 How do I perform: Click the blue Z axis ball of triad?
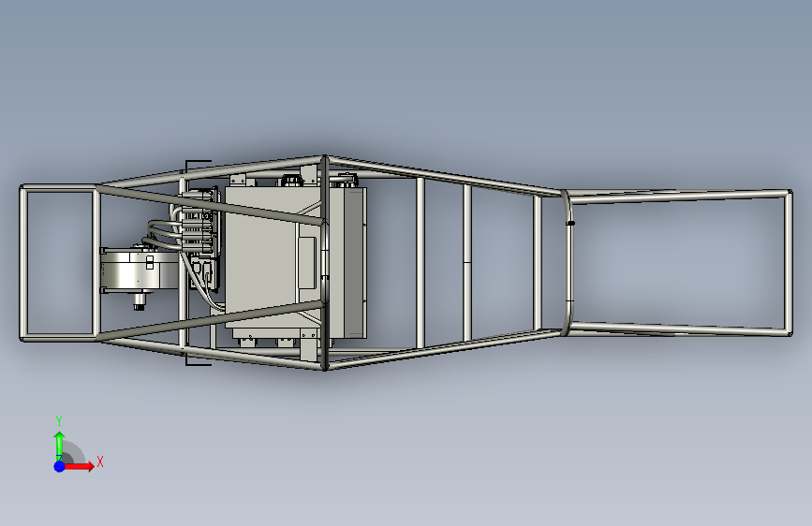59,466
